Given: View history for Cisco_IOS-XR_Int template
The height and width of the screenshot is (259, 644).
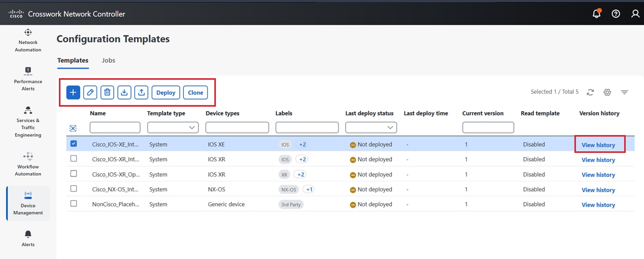Looking at the screenshot, I should 598,160.
